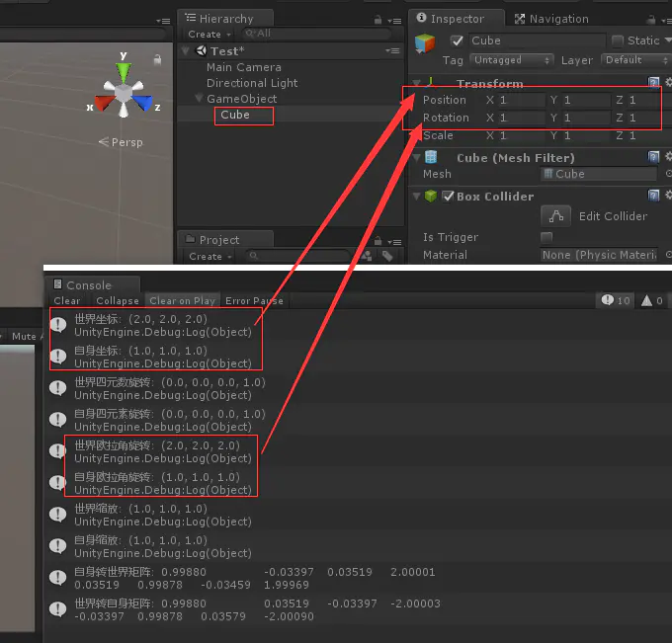This screenshot has width=672, height=643.
Task: Click the blue Z axis cone on scene gizmo
Action: [143, 103]
